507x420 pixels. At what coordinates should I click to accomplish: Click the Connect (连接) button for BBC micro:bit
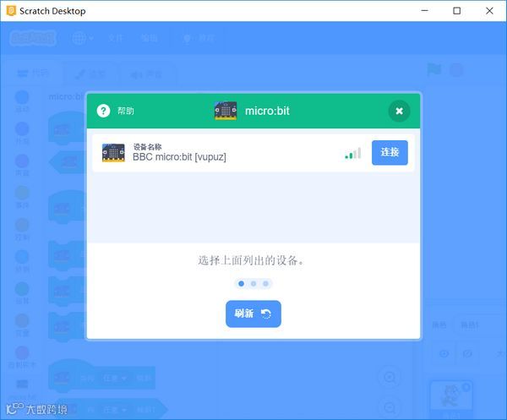point(390,153)
